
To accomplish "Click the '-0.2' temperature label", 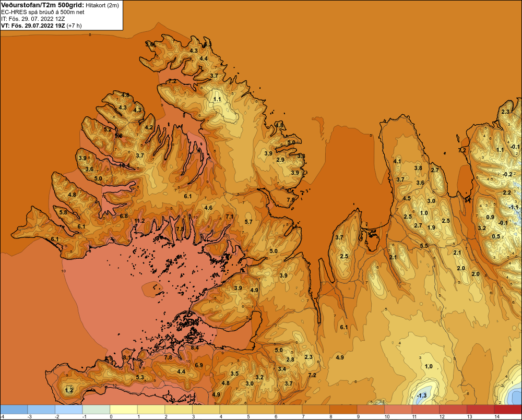I will pyautogui.click(x=507, y=174).
